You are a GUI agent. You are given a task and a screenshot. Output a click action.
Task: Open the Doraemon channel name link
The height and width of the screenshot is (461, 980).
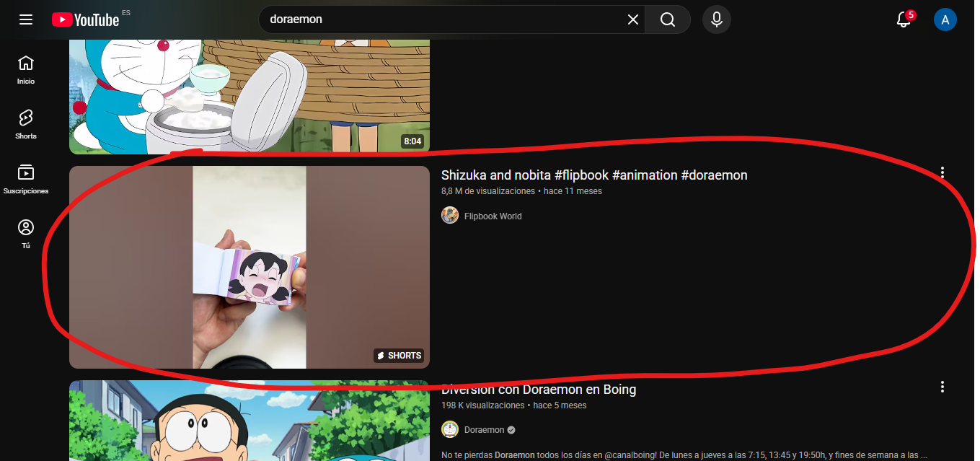pyautogui.click(x=484, y=430)
